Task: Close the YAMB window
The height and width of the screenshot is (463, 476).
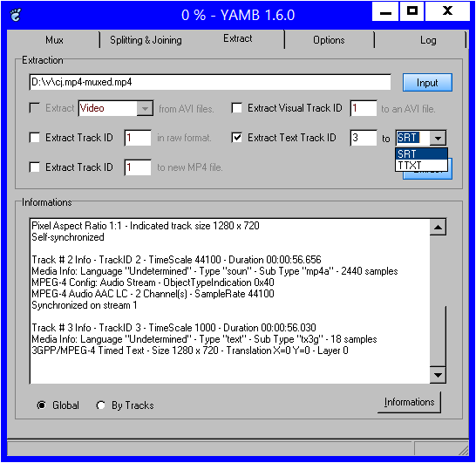Action: [x=447, y=12]
